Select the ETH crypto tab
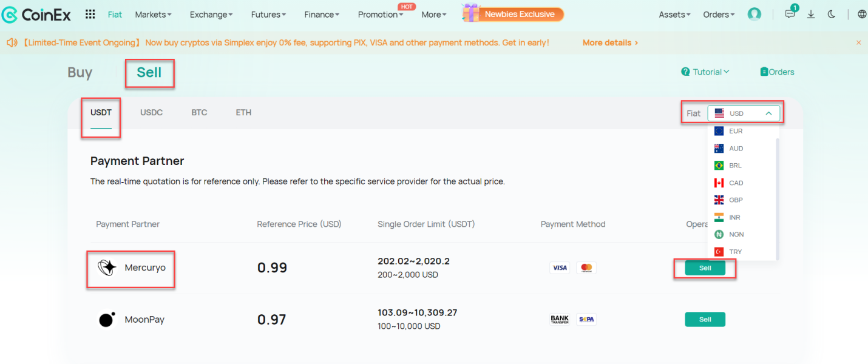The width and height of the screenshot is (868, 364). click(x=243, y=112)
